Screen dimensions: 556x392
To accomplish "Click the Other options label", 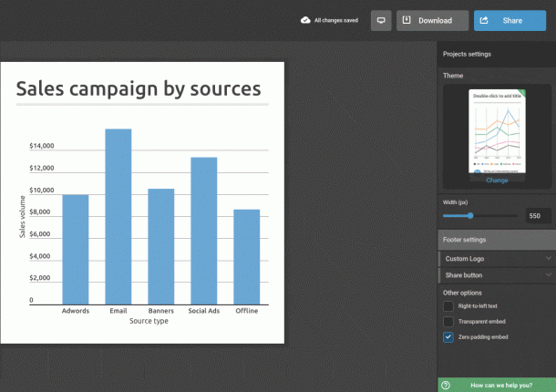I will (462, 293).
